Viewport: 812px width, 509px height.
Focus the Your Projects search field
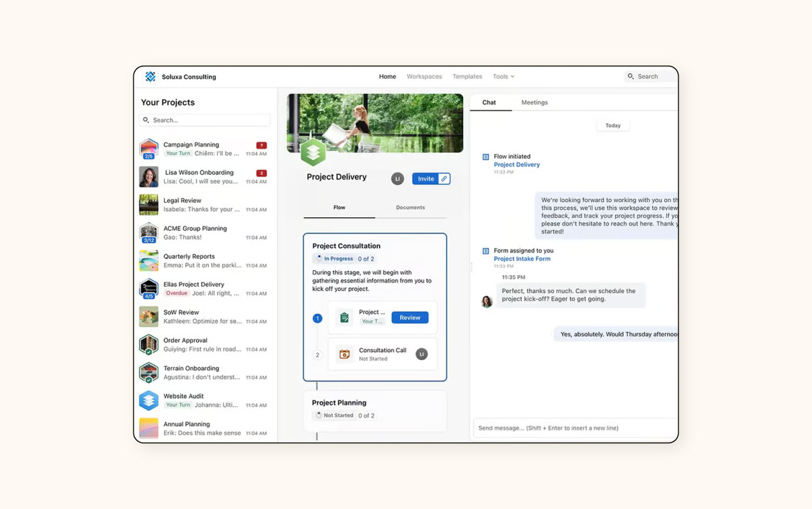pyautogui.click(x=205, y=120)
